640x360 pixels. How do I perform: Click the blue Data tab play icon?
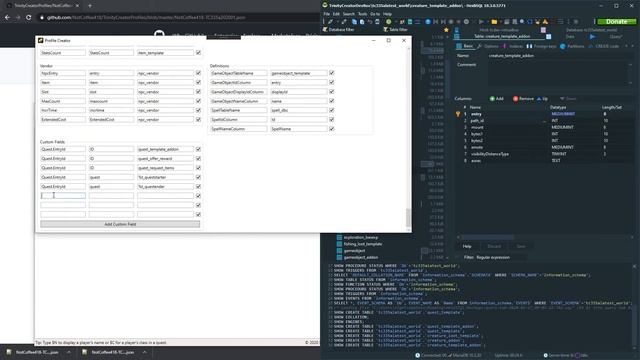pyautogui.click(x=592, y=37)
